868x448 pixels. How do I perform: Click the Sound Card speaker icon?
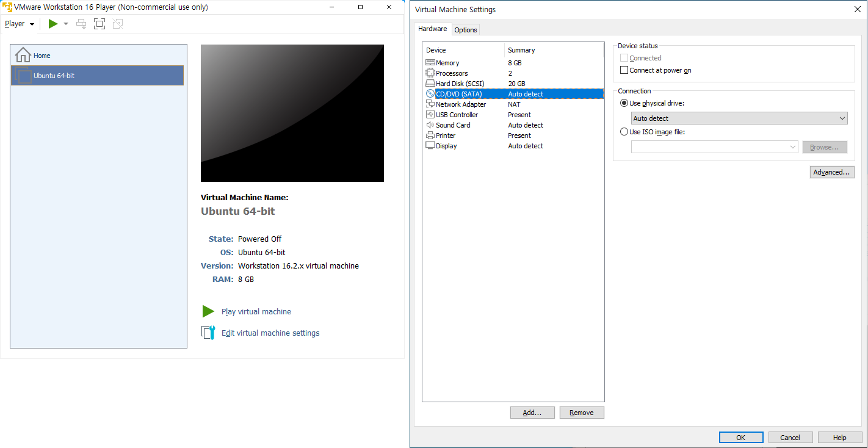[430, 125]
